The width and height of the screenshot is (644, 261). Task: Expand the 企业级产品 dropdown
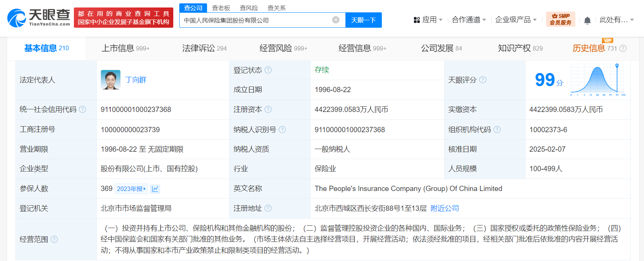click(x=516, y=20)
